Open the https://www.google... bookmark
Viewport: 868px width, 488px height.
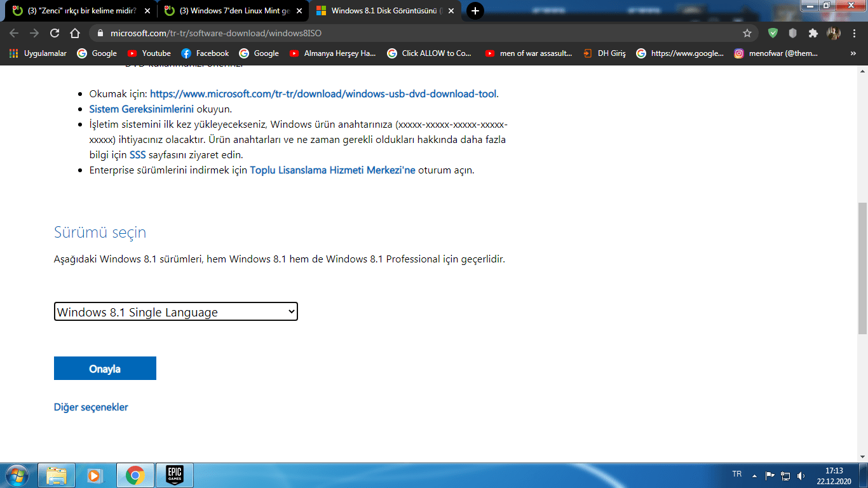click(680, 53)
